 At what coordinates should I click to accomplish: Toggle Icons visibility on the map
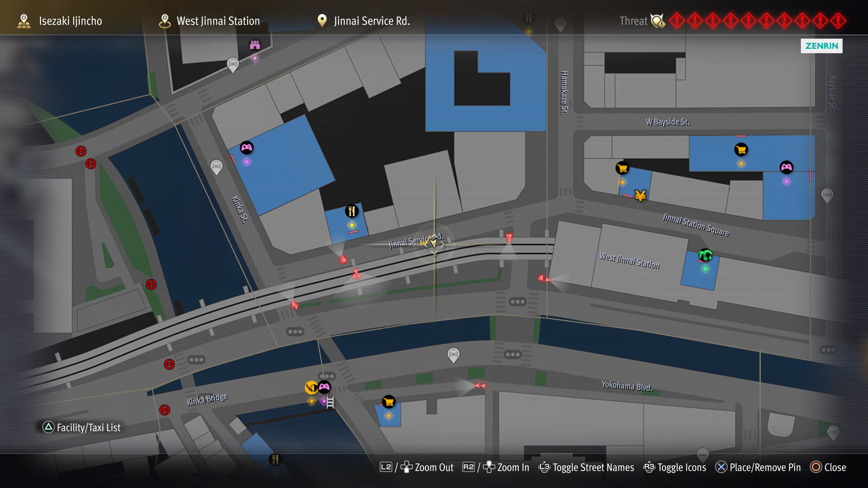pos(675,467)
